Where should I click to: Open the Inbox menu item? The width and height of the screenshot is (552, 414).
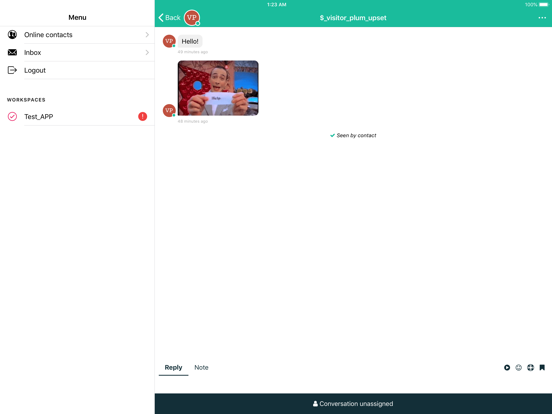[x=77, y=52]
